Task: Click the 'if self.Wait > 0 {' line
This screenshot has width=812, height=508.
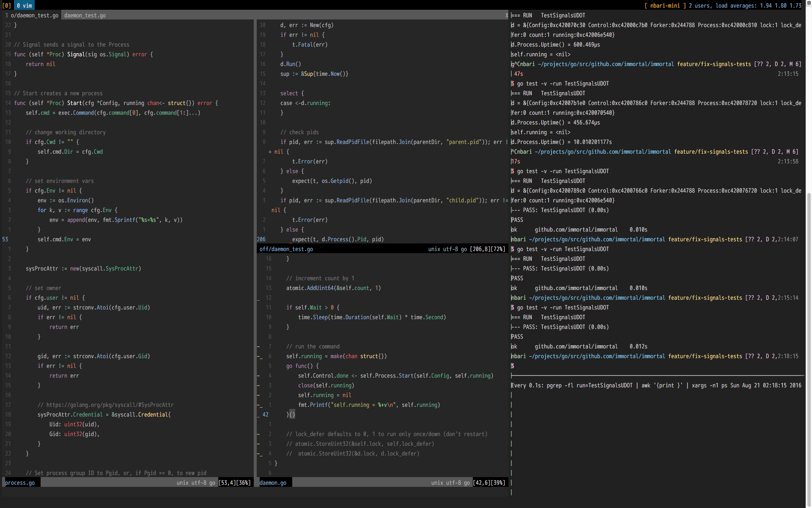Action: click(313, 307)
